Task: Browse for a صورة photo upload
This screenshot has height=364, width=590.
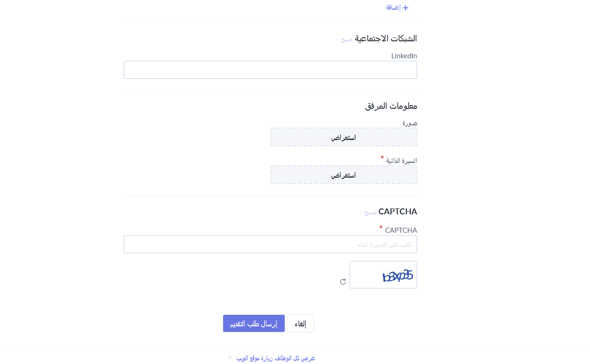Action: 344,137
